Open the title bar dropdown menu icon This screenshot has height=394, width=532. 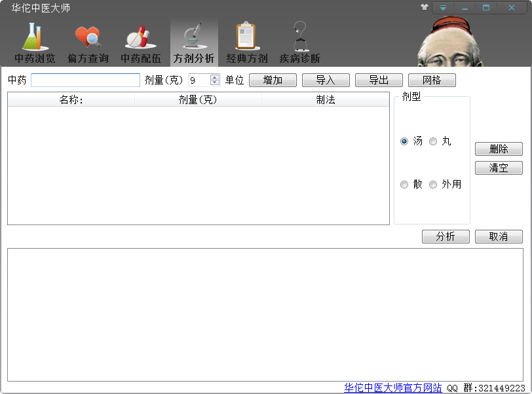click(444, 8)
